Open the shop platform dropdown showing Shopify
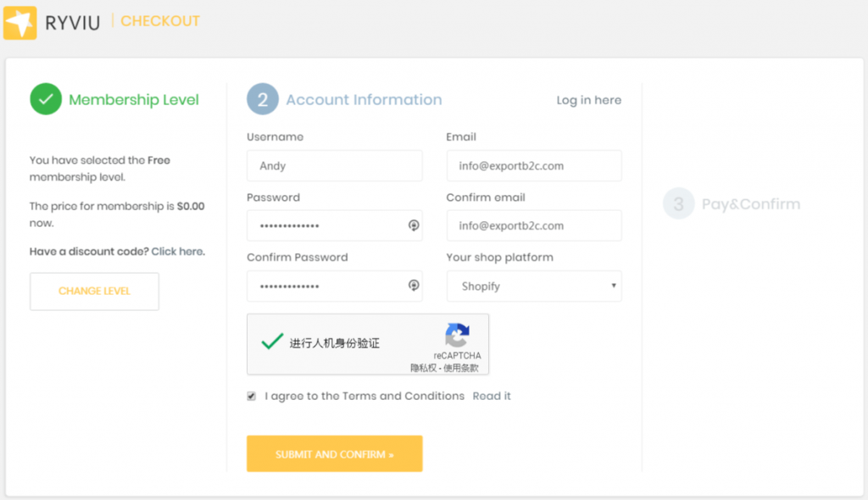This screenshot has height=500, width=868. pyautogui.click(x=533, y=286)
